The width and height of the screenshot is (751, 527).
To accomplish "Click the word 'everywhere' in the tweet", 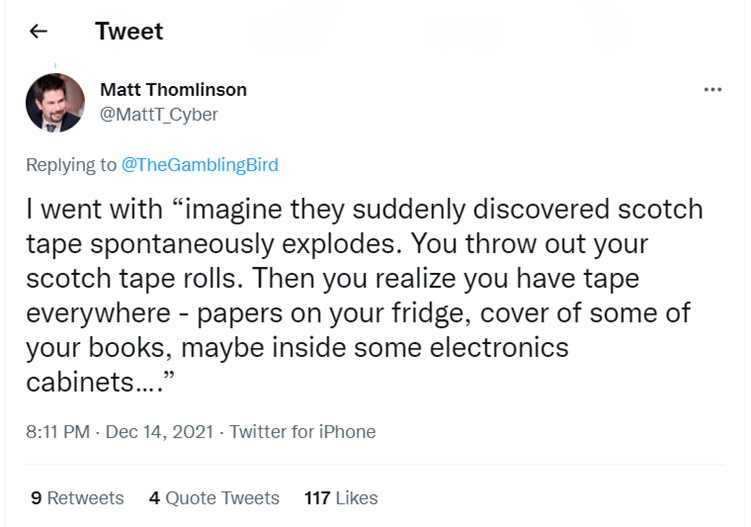I will point(98,313).
